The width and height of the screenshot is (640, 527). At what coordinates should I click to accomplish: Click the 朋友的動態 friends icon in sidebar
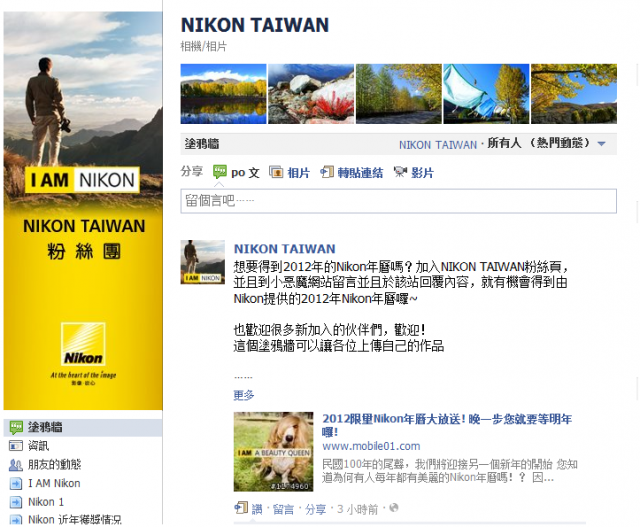pos(16,465)
